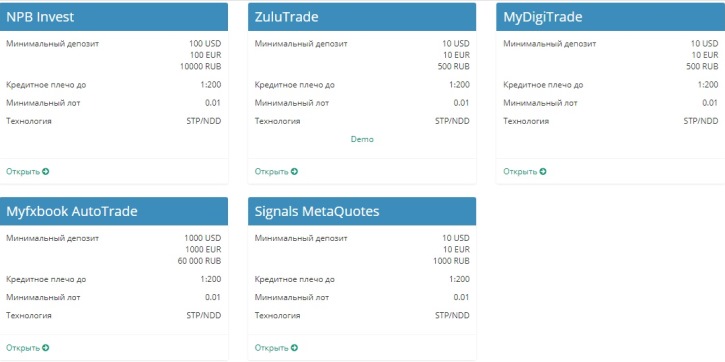Click Технология label in ZuluTrade card

(277, 121)
